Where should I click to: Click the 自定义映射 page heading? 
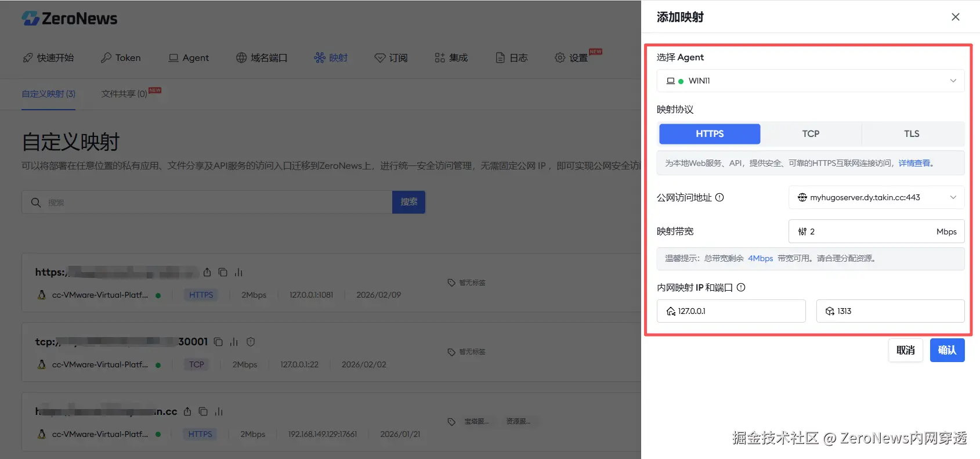pos(71,142)
